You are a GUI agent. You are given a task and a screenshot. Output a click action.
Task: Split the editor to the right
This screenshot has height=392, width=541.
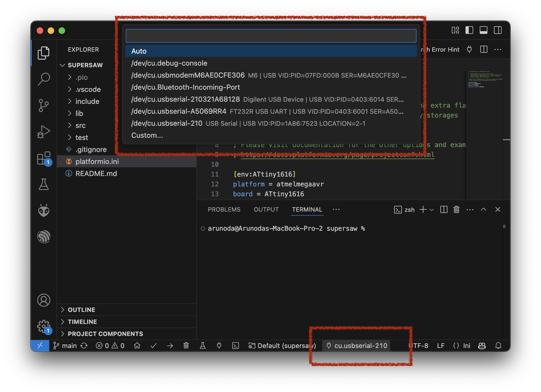point(484,49)
